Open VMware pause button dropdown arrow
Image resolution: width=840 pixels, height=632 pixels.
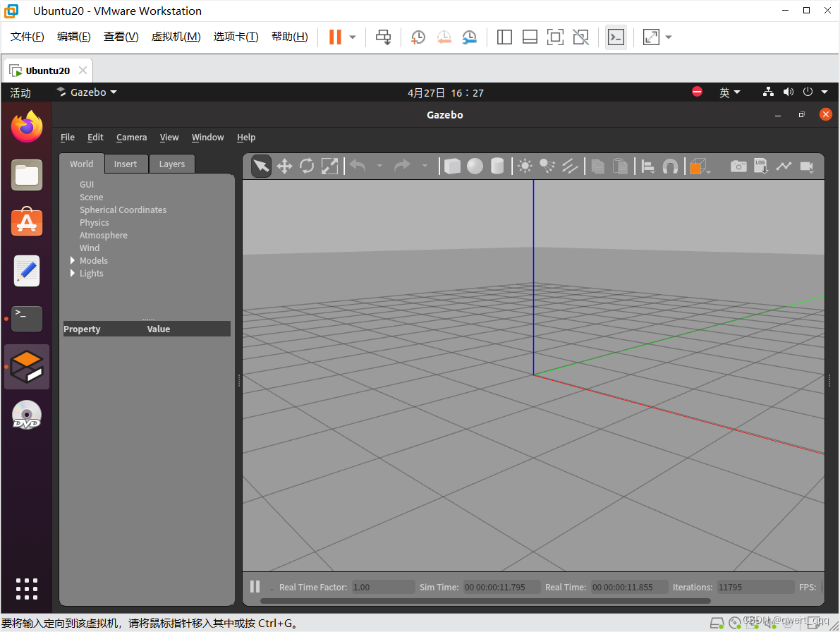coord(353,37)
